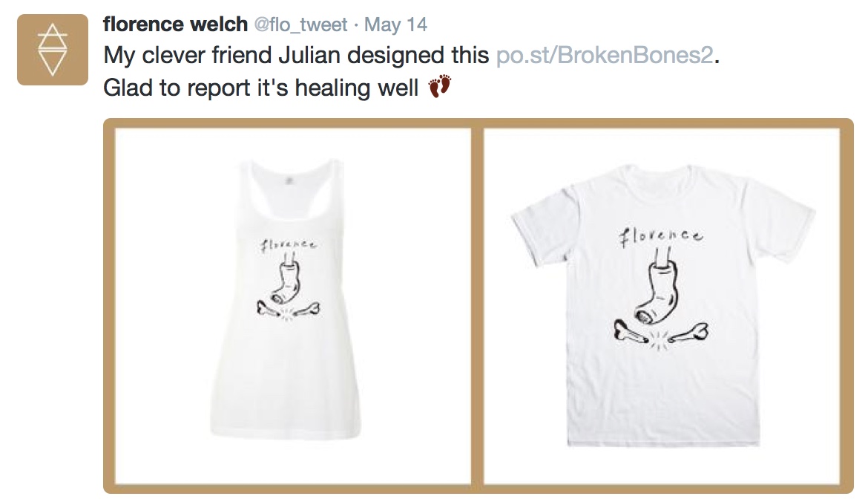The image size is (868, 502).
Task: Click the left broken bone on t-shirt
Action: 631,333
